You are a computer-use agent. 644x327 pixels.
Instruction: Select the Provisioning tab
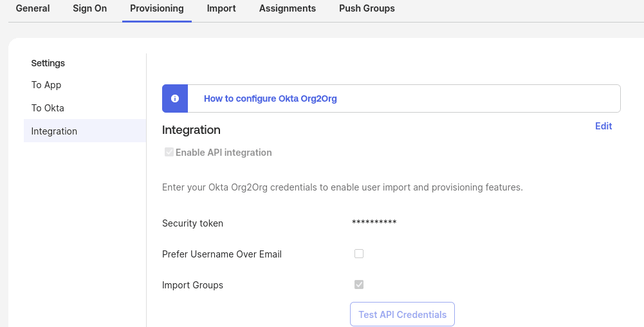pyautogui.click(x=157, y=8)
